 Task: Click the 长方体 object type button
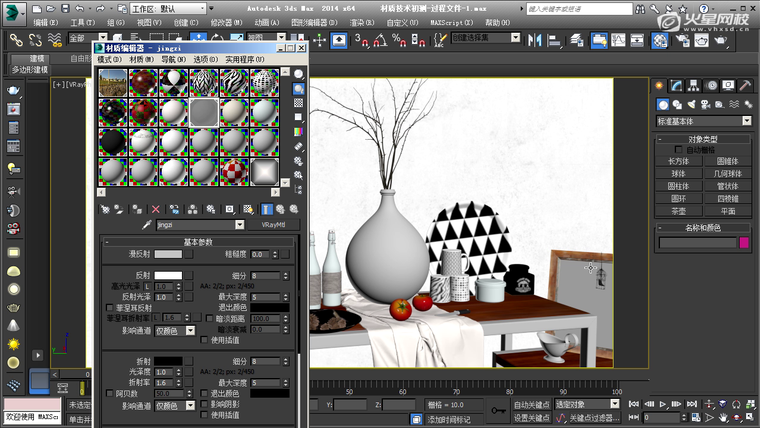(x=679, y=160)
